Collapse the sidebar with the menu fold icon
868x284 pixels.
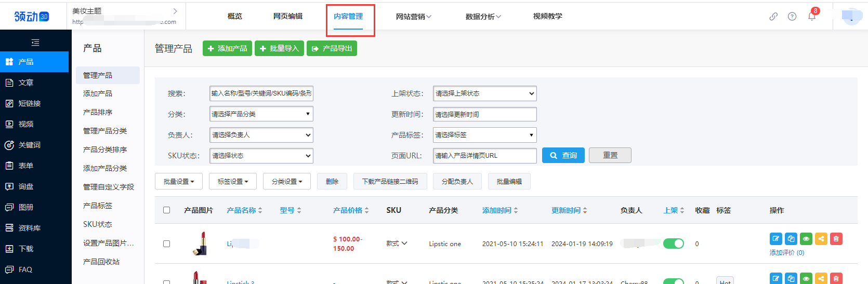pyautogui.click(x=35, y=43)
